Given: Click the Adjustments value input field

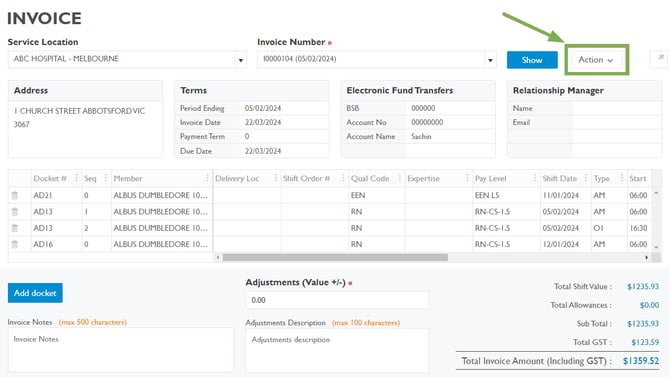Looking at the screenshot, I should tap(337, 300).
